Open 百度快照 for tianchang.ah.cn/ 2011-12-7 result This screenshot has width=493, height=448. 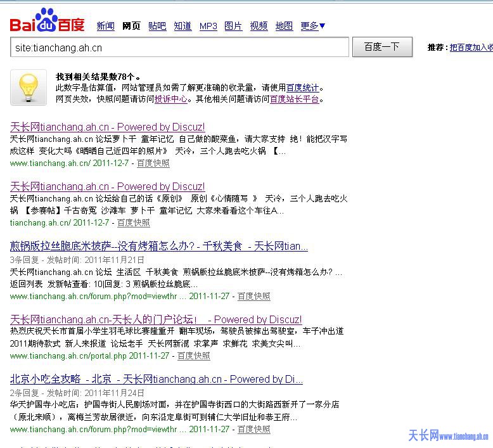click(134, 222)
